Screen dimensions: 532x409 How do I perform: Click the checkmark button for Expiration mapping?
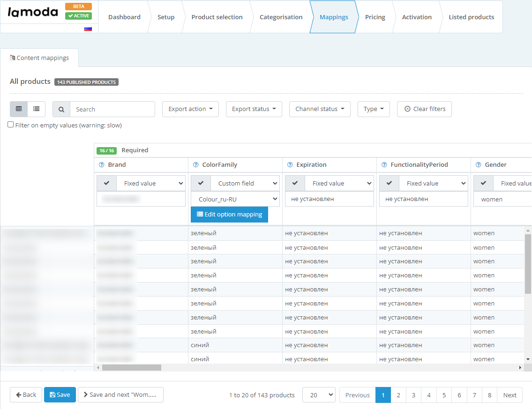[295, 183]
